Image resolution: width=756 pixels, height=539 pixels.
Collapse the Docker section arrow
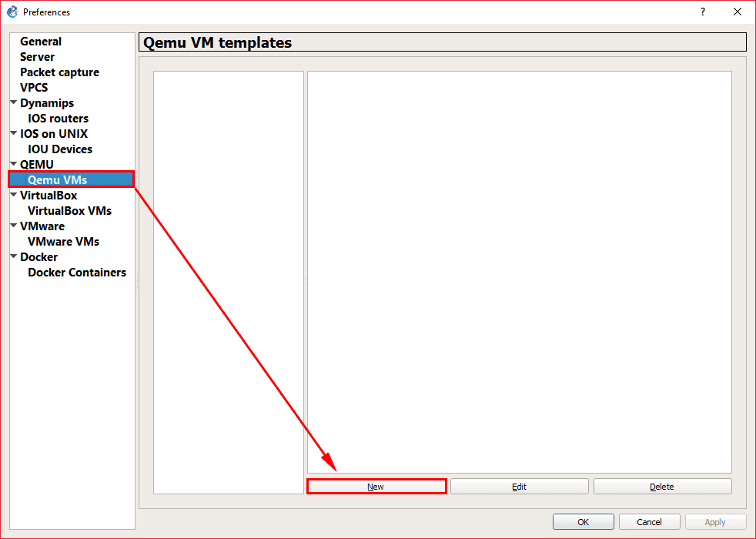(14, 256)
